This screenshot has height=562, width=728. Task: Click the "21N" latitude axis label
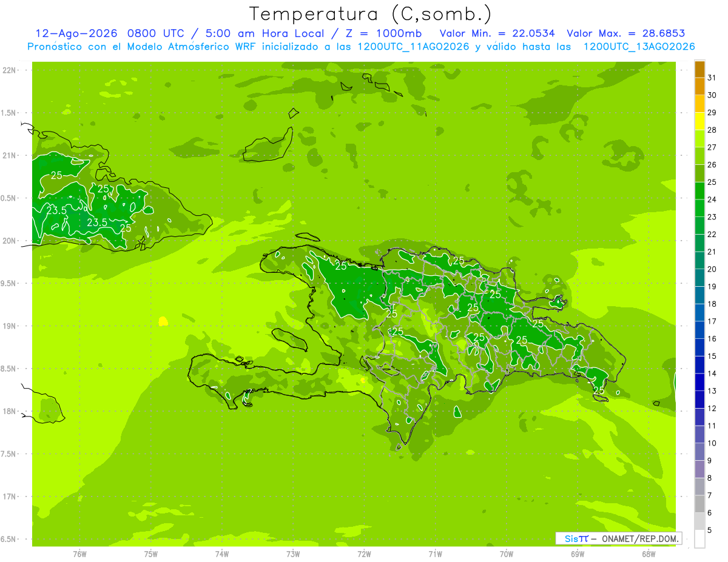tap(10, 156)
